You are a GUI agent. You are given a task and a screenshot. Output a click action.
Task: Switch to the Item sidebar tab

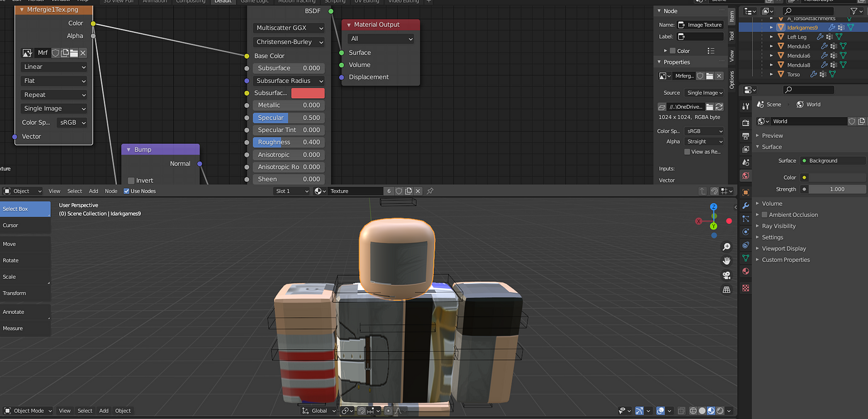click(732, 17)
